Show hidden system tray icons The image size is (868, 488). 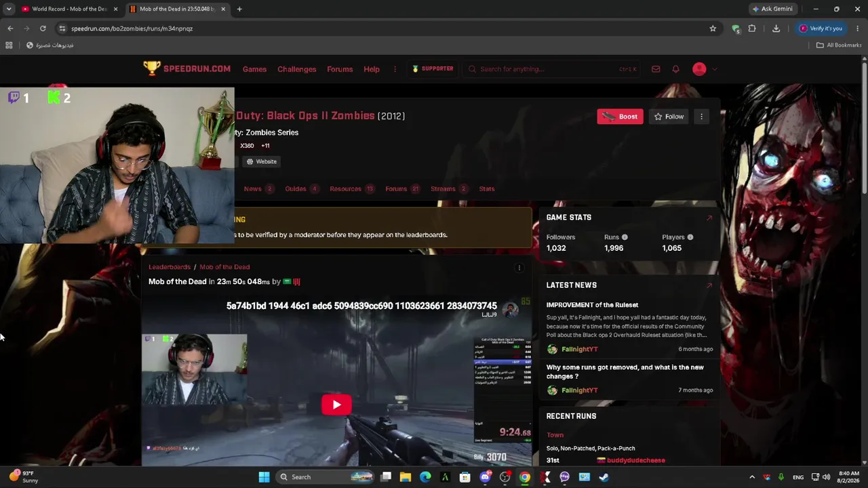click(752, 477)
